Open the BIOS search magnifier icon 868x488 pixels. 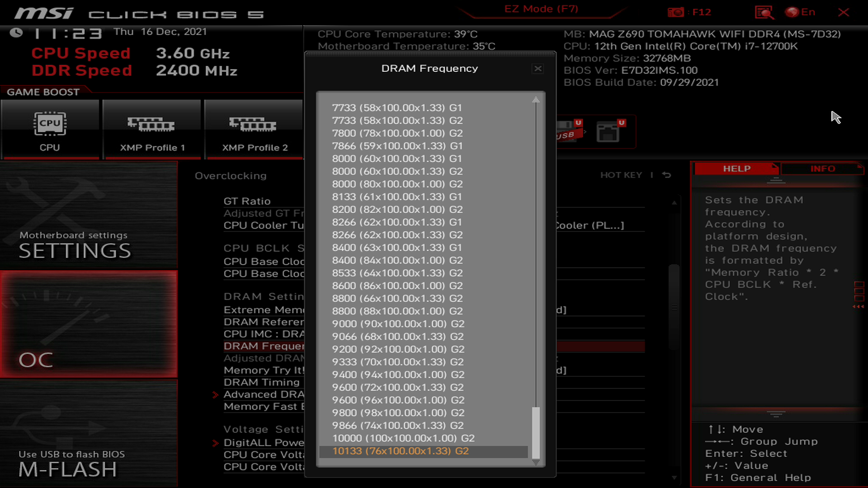(x=764, y=12)
